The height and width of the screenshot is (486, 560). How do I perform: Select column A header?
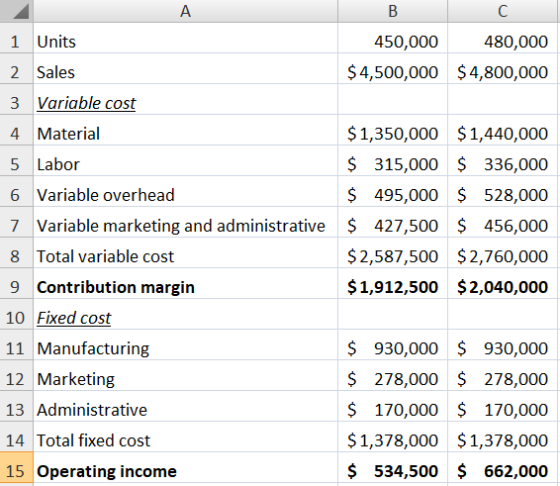(186, 11)
